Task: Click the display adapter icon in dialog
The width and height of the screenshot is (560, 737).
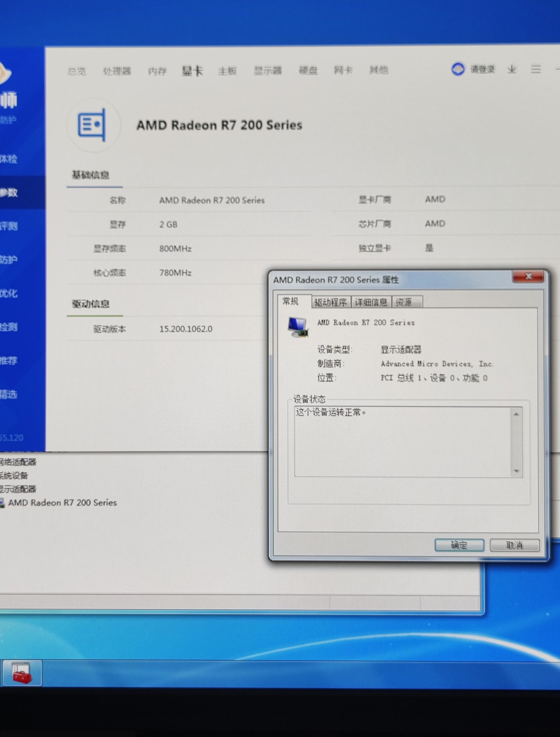Action: [298, 327]
